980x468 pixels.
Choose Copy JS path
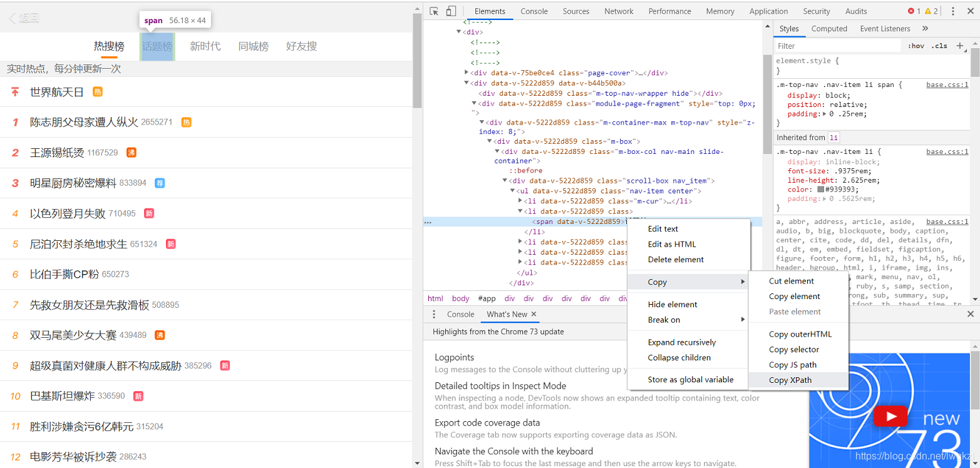point(798,365)
